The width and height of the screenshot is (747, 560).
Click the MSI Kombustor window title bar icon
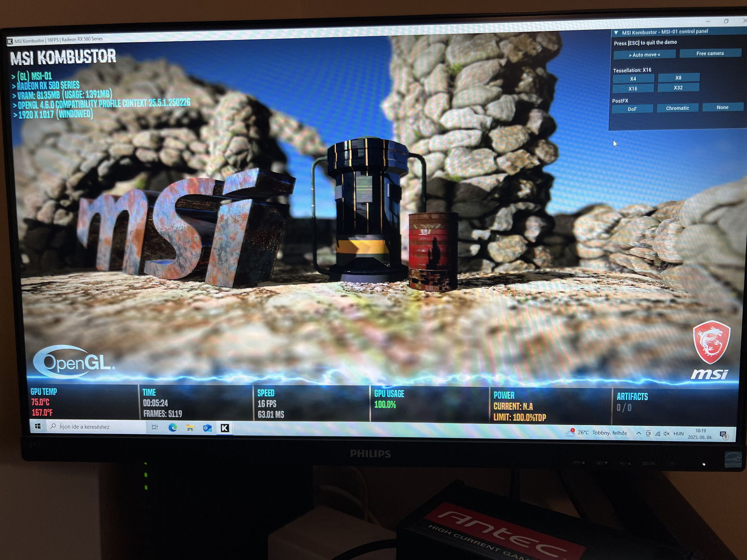pos(10,42)
